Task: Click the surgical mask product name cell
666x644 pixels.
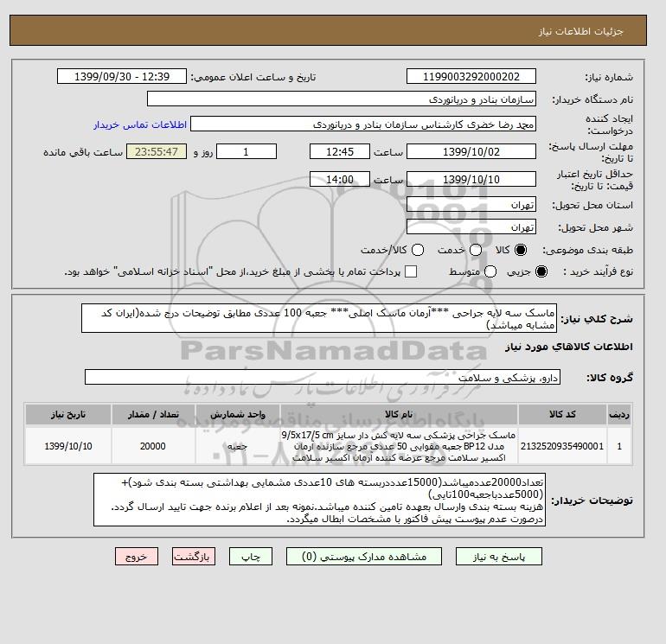Action: tap(399, 446)
